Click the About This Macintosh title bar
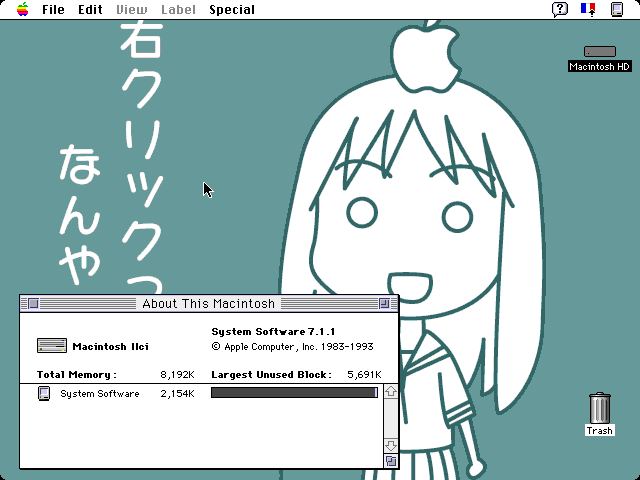Viewport: 640px width, 480px height. (x=209, y=304)
